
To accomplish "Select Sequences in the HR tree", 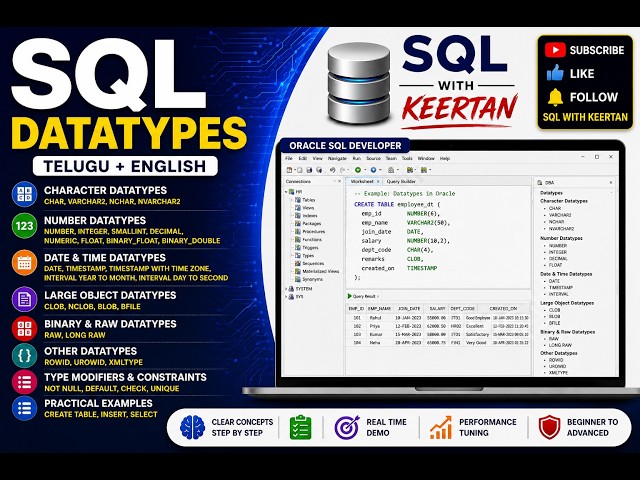I will (313, 263).
